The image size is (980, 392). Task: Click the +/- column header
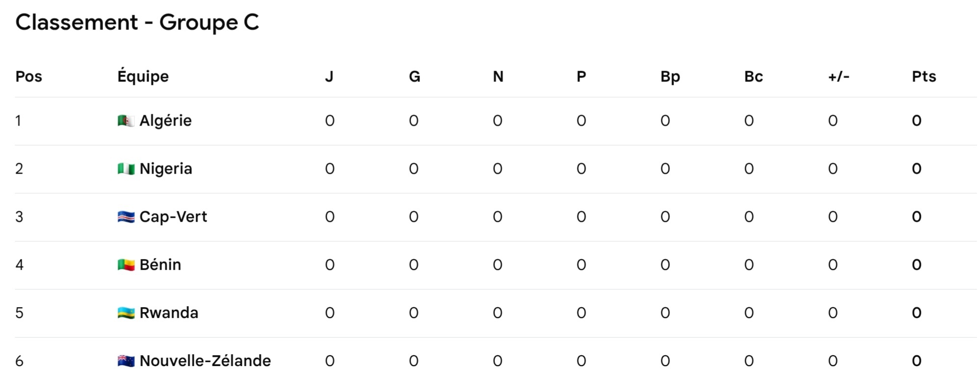coord(838,77)
